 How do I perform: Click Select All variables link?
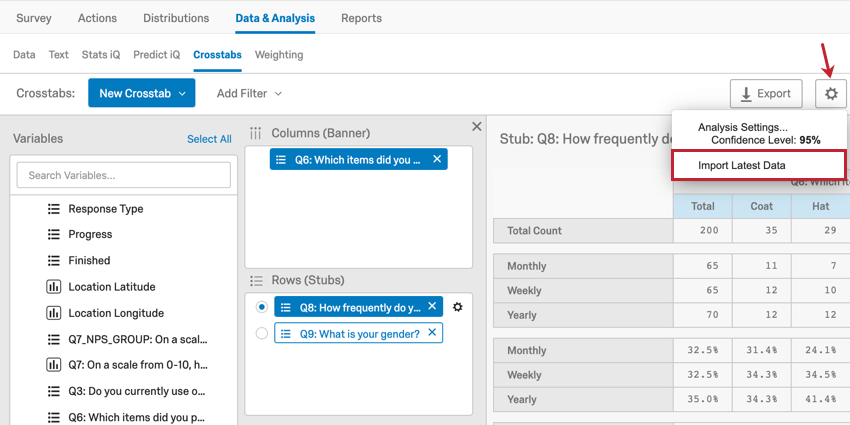tap(209, 139)
